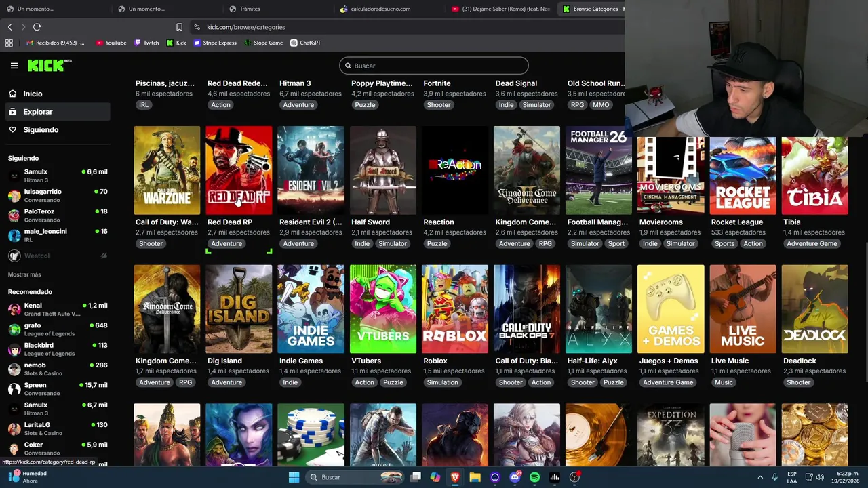Open the Kick bookmark in bookmarks bar
Screen dimensions: 868x488
(176, 43)
